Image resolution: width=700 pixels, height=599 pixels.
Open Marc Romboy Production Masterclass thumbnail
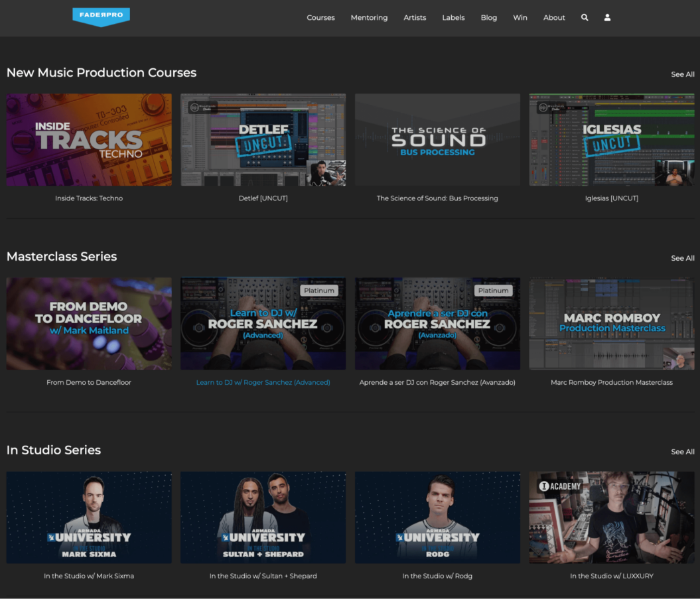612,324
